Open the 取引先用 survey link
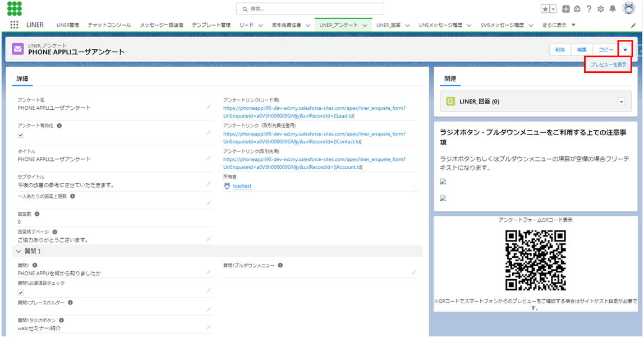Viewport: 644px width, 338px height. 314,163
